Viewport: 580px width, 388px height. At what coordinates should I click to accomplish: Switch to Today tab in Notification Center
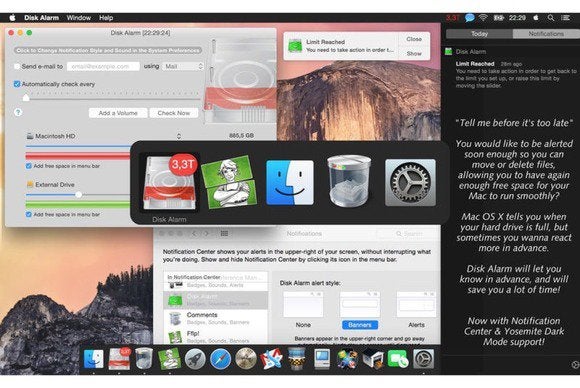tap(479, 34)
